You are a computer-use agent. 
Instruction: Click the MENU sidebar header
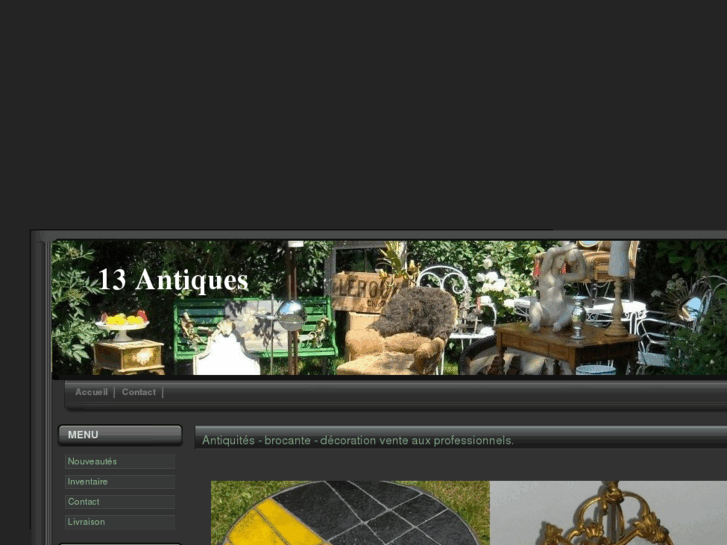pyautogui.click(x=120, y=435)
